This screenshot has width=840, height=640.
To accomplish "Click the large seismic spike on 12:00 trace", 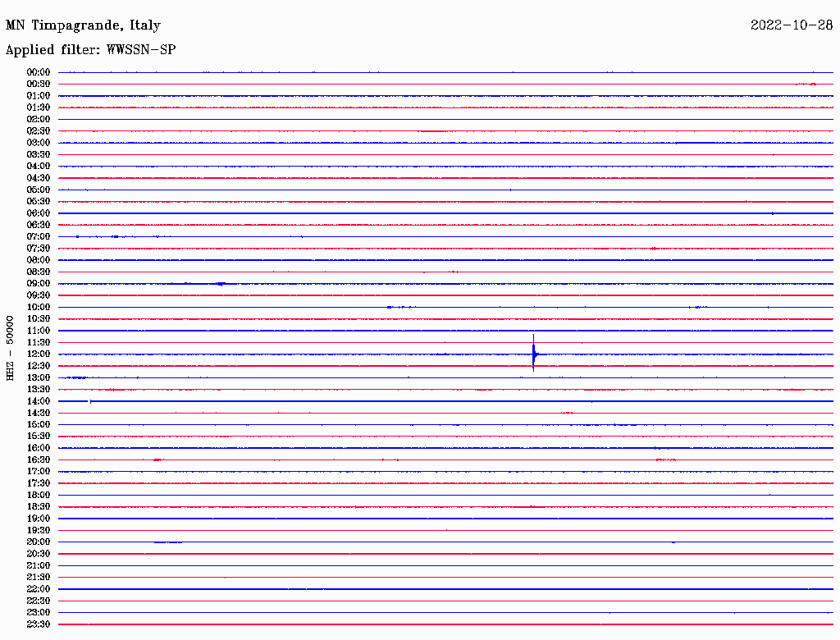I will (533, 354).
